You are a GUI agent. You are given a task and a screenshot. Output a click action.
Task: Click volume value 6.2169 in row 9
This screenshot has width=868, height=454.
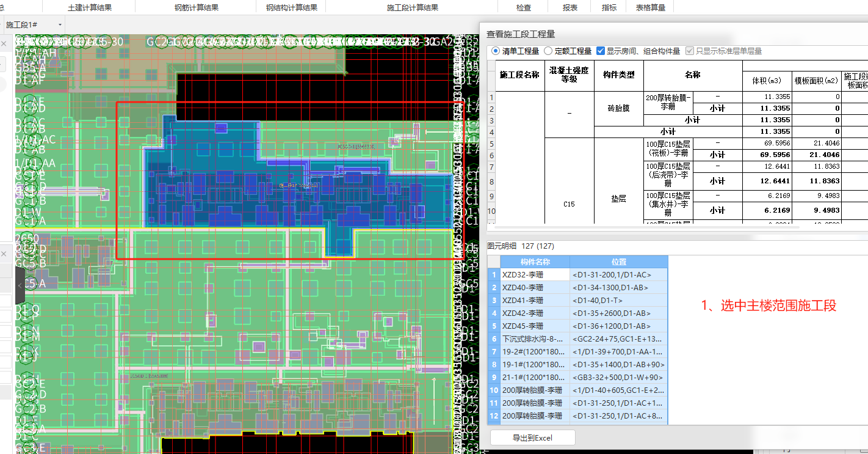pyautogui.click(x=767, y=196)
